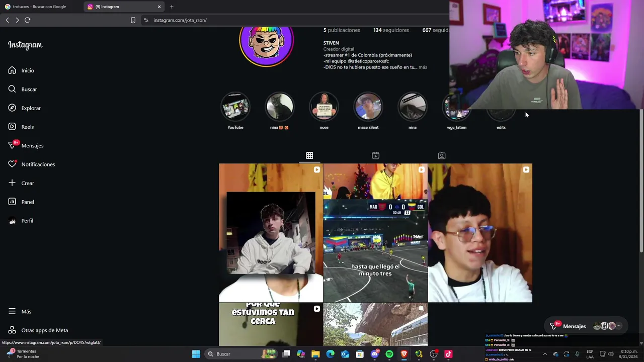
Task: Go back in the browser
Action: tap(7, 20)
